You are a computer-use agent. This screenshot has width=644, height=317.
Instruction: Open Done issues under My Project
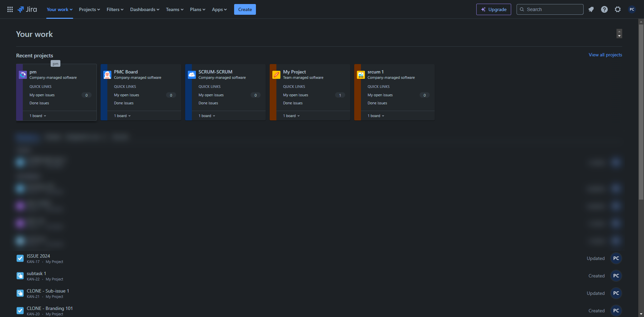point(293,103)
